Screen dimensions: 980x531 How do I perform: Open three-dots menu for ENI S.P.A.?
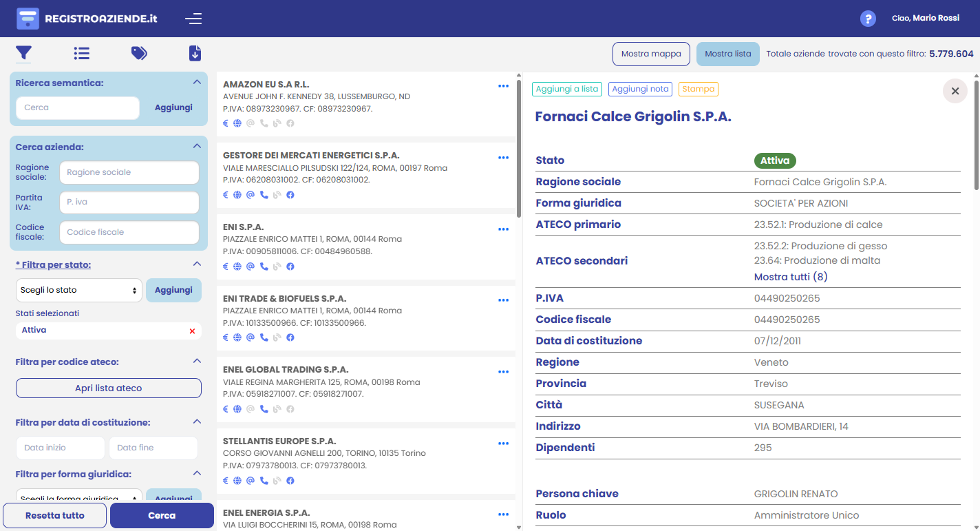(503, 229)
